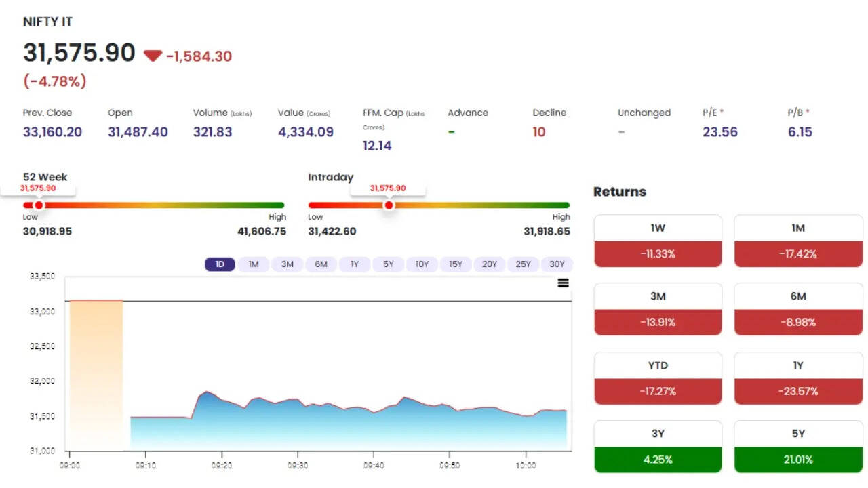Switch chart to 3M range
The image size is (868, 488).
click(288, 264)
